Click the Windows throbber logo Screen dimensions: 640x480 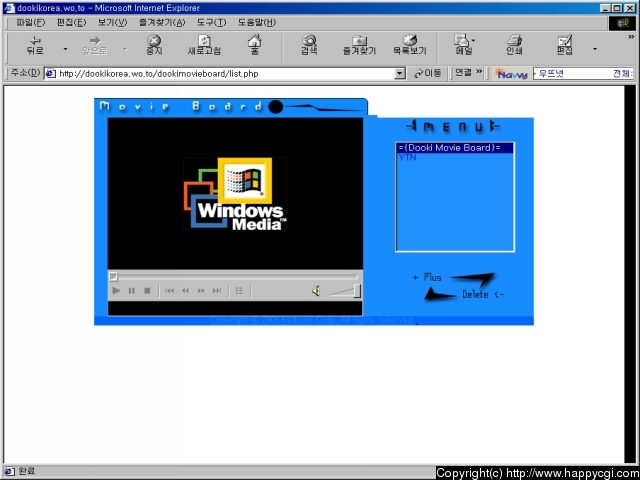pos(622,23)
